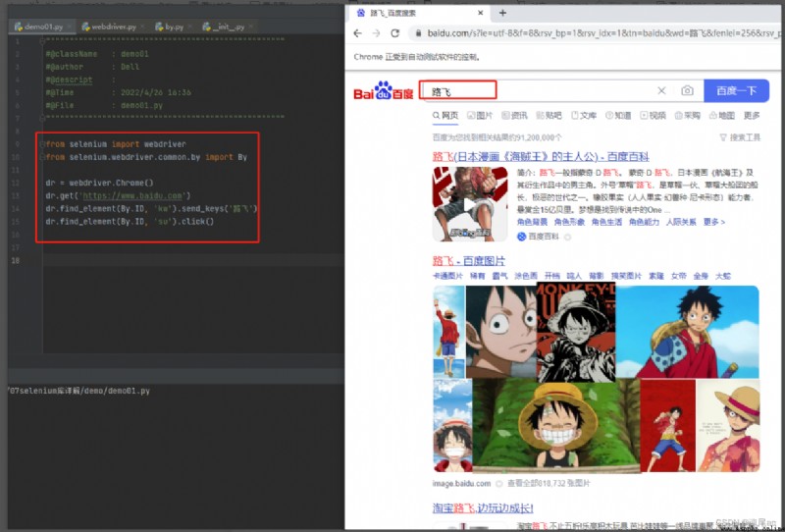This screenshot has width=785, height=532.
Task: Close the __init__.py editor tab
Action: 251,27
